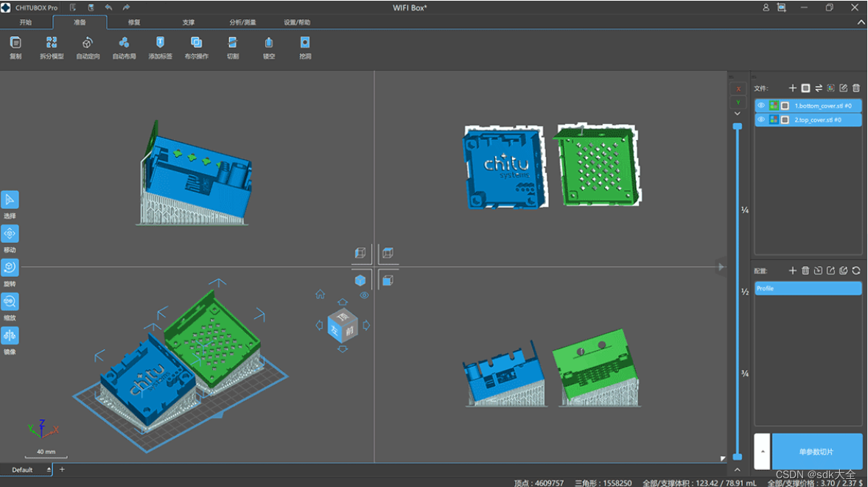Click the refresh icon in 配置 panel
The height and width of the screenshot is (487, 868).
(x=856, y=270)
